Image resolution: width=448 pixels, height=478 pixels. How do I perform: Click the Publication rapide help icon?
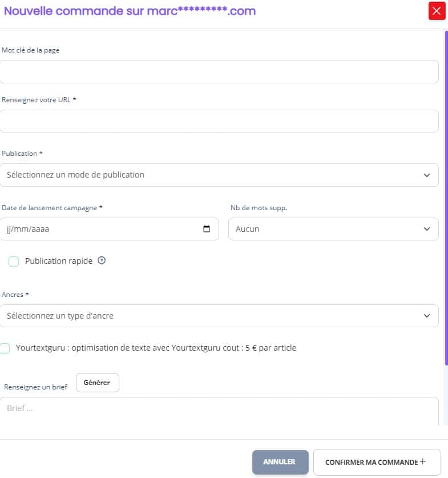[102, 260]
